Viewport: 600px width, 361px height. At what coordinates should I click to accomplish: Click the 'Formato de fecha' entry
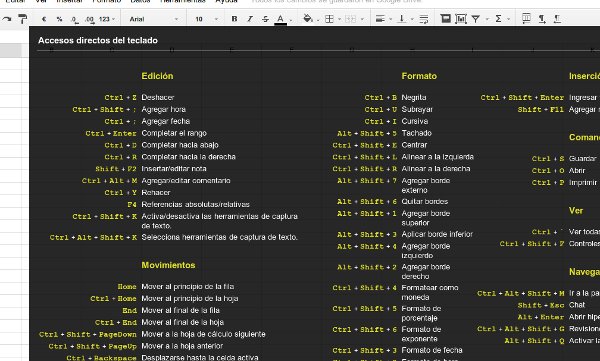click(x=432, y=350)
